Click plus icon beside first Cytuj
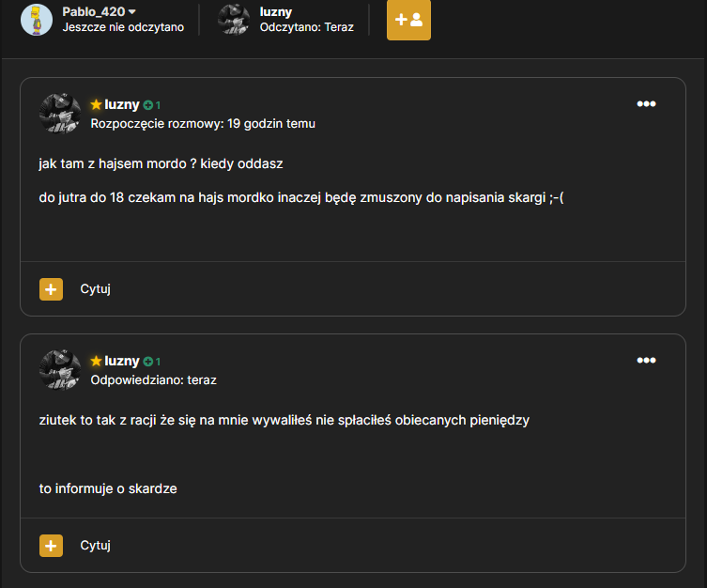The image size is (707, 588). tap(51, 289)
